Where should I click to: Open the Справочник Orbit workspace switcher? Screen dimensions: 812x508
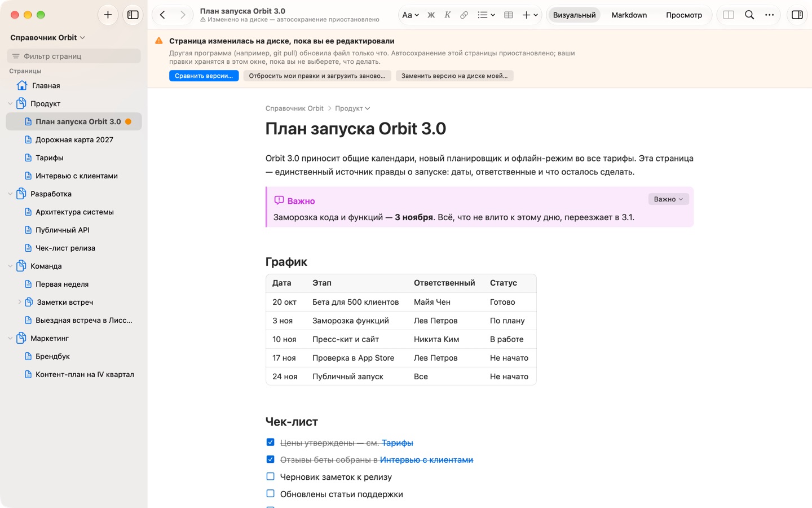pos(47,37)
